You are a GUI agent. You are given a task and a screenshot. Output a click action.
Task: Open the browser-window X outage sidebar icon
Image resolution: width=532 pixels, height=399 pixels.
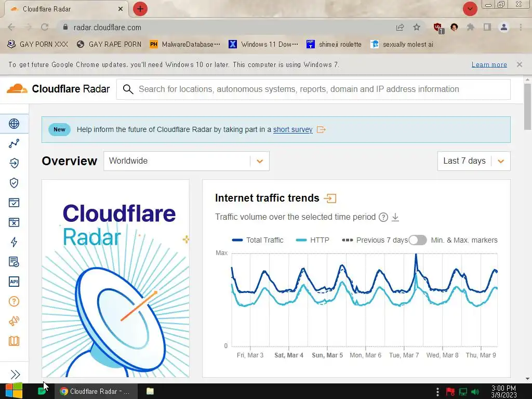(14, 222)
